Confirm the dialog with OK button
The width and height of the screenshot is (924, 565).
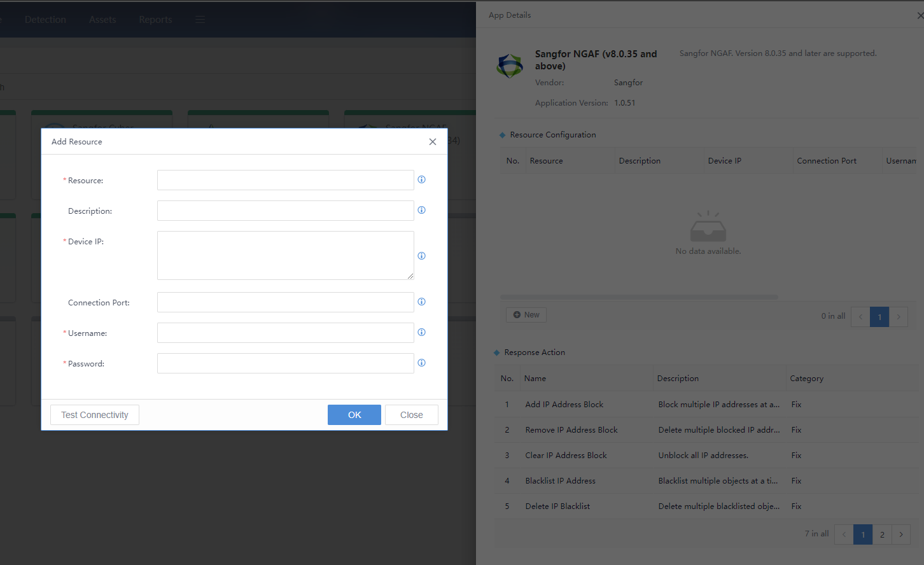coord(354,415)
